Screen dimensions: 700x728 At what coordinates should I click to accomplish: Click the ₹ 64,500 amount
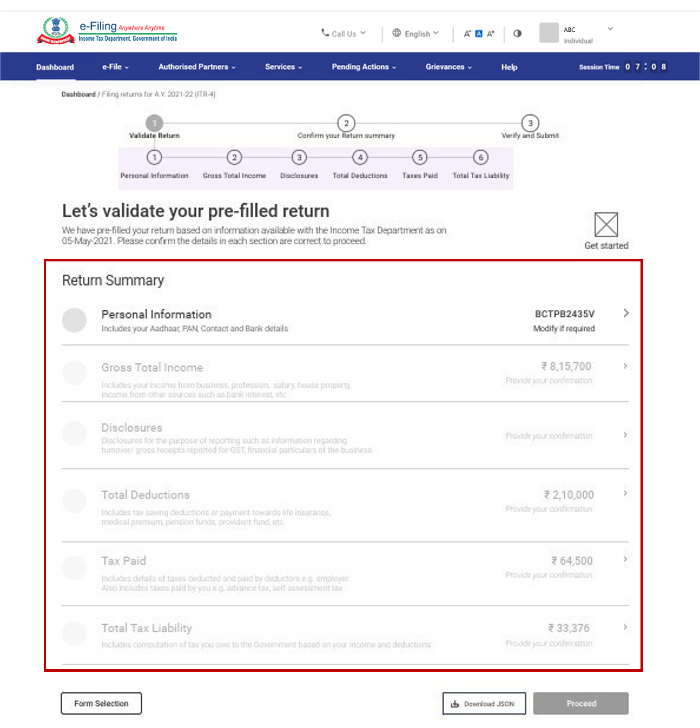coord(572,561)
